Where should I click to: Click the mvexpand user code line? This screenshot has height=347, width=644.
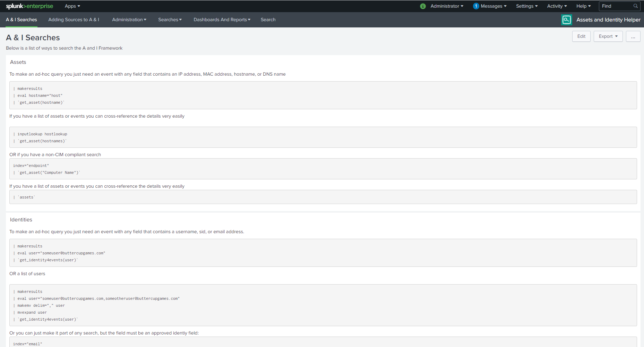coord(30,313)
